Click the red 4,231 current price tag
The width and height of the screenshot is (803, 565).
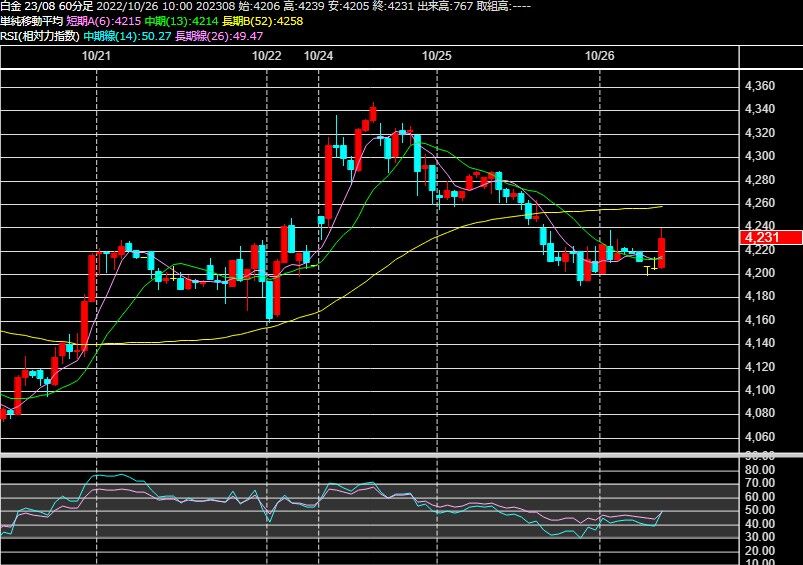(771, 237)
